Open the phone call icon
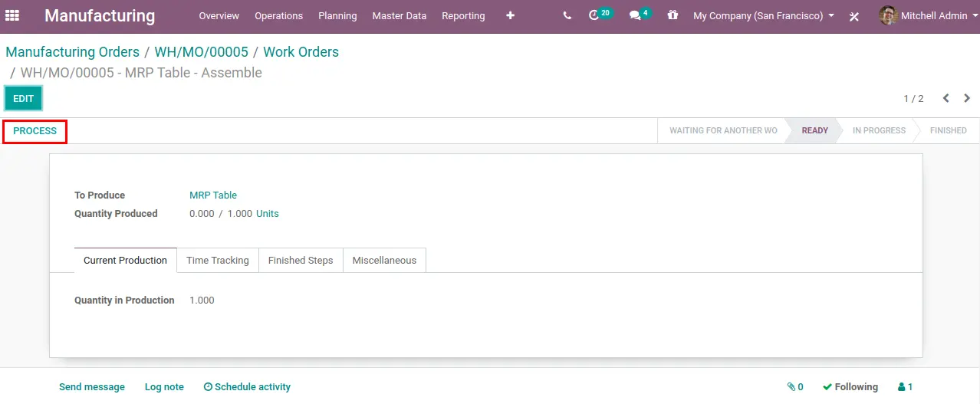This screenshot has height=404, width=980. point(567,15)
